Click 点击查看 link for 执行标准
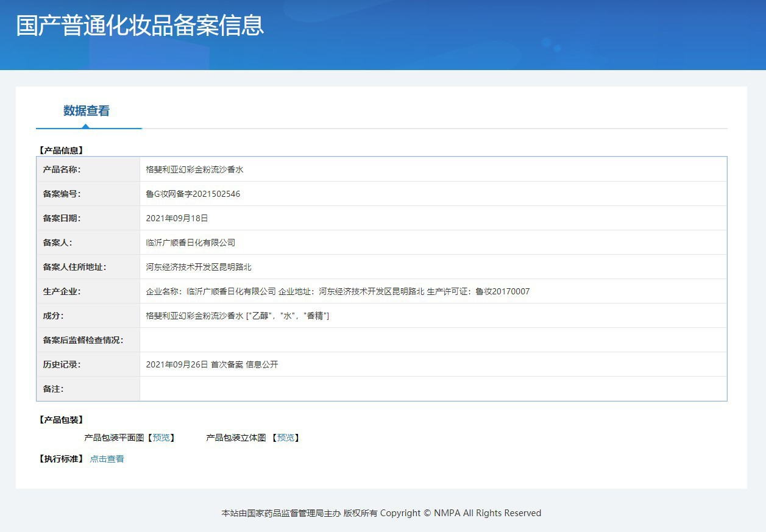 click(x=107, y=459)
